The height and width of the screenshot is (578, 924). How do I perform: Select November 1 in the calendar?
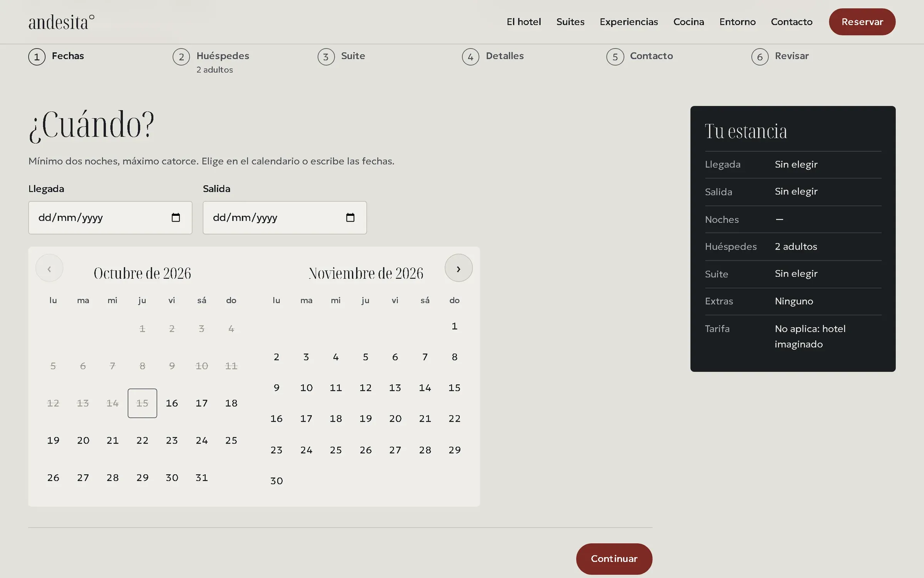[x=454, y=326]
